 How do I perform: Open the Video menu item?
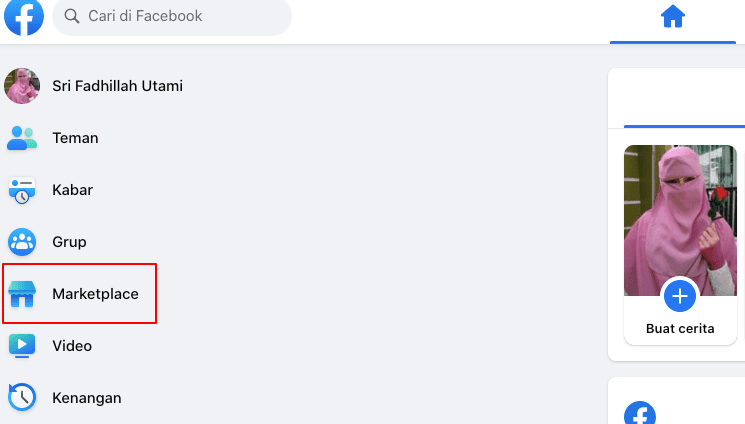pyautogui.click(x=72, y=346)
